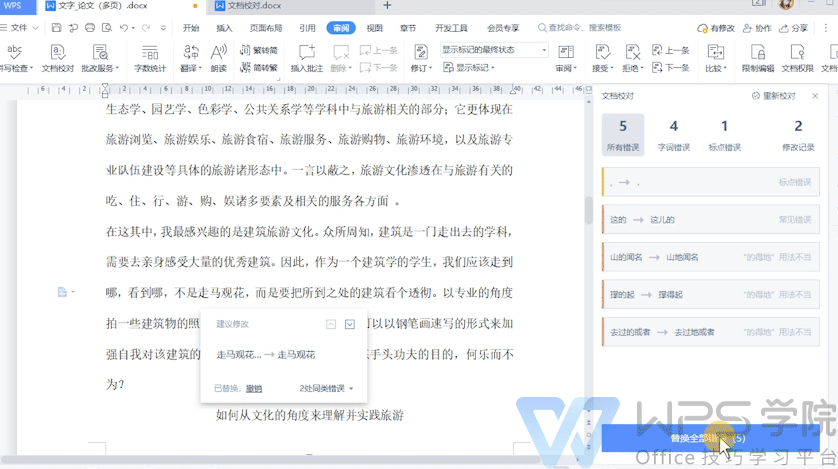
Task: Convert text with 简转繁
Action: 259,68
